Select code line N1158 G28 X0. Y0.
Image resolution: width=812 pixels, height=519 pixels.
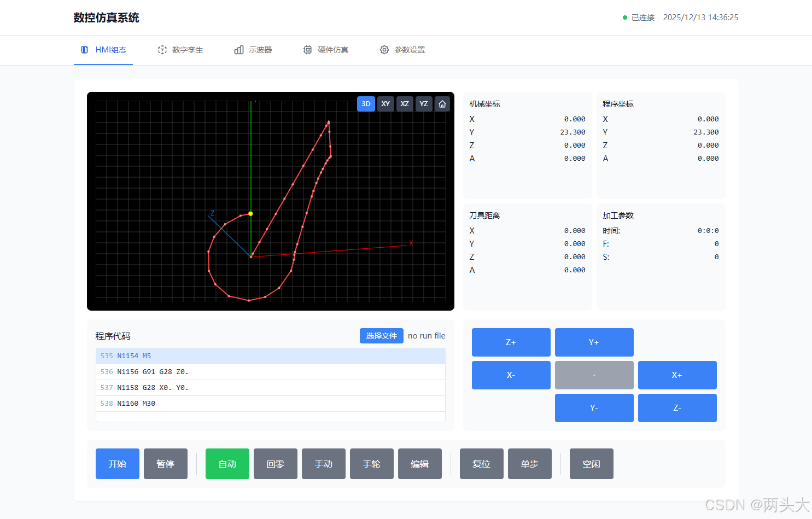pos(271,388)
